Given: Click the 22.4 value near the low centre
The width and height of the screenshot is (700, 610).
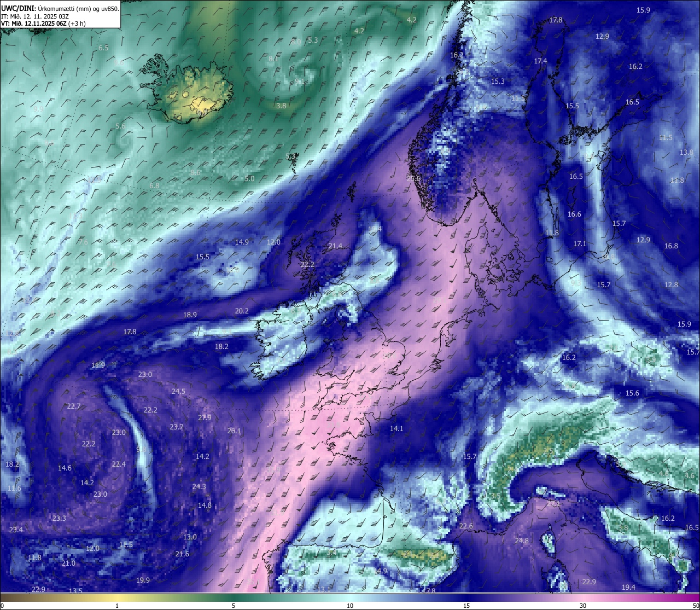Looking at the screenshot, I should pyautogui.click(x=119, y=464).
